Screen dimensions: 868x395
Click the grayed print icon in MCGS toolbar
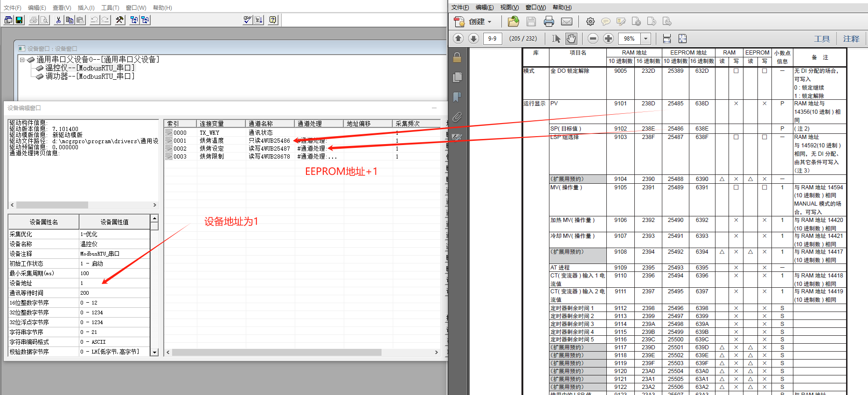(x=34, y=20)
